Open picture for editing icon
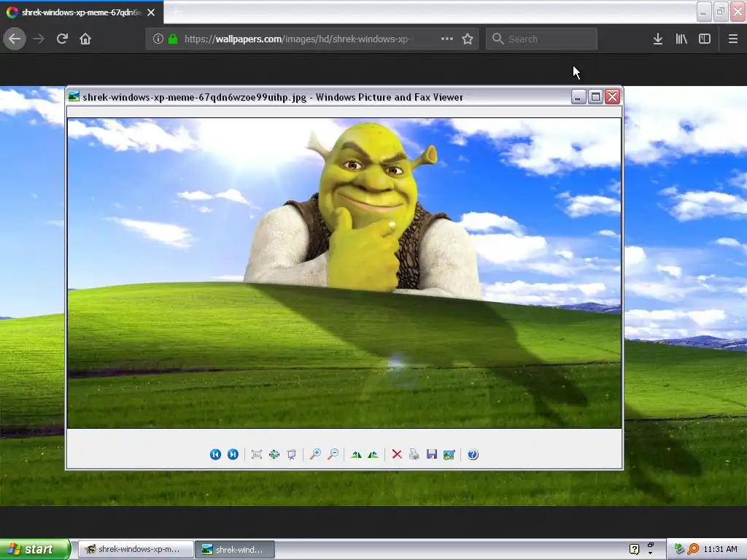The height and width of the screenshot is (560, 747). 449,455
